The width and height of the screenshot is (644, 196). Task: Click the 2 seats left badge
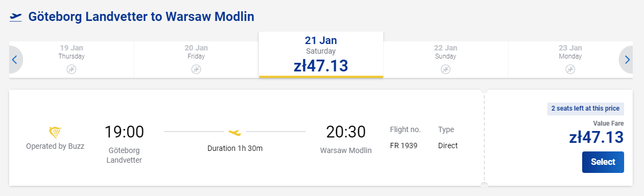click(x=586, y=108)
